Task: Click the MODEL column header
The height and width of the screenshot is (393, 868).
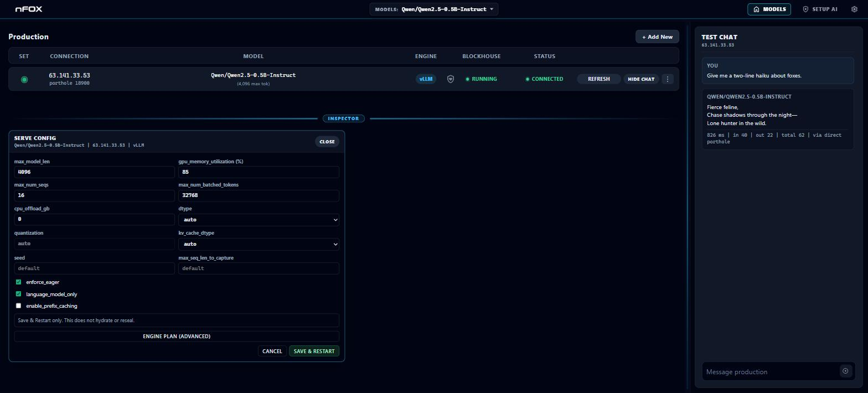Action: [x=254, y=56]
